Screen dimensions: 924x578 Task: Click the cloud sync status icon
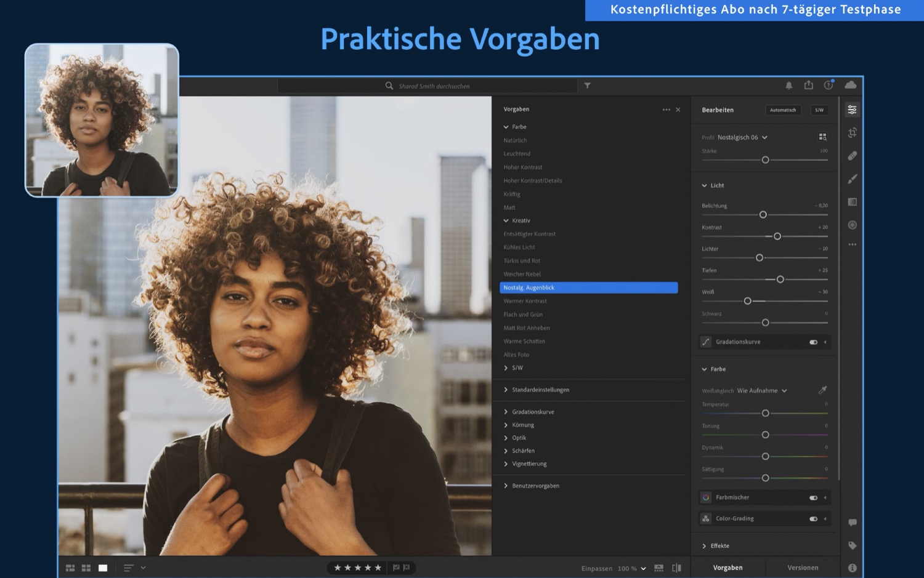pyautogui.click(x=851, y=85)
